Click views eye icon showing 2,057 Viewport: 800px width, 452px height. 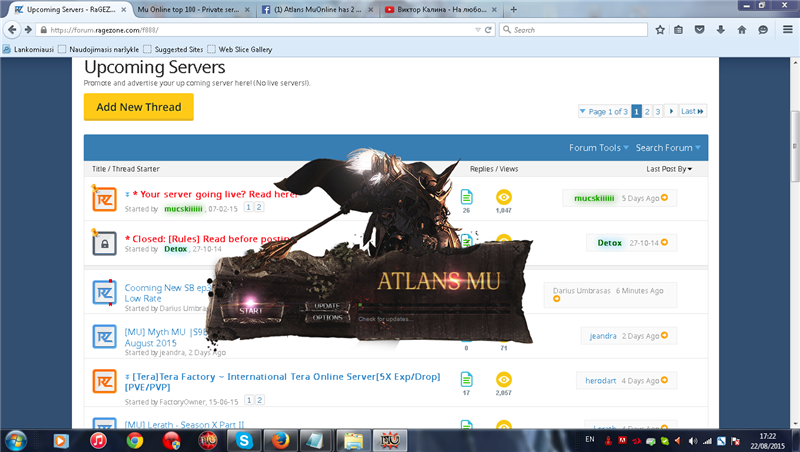504,380
